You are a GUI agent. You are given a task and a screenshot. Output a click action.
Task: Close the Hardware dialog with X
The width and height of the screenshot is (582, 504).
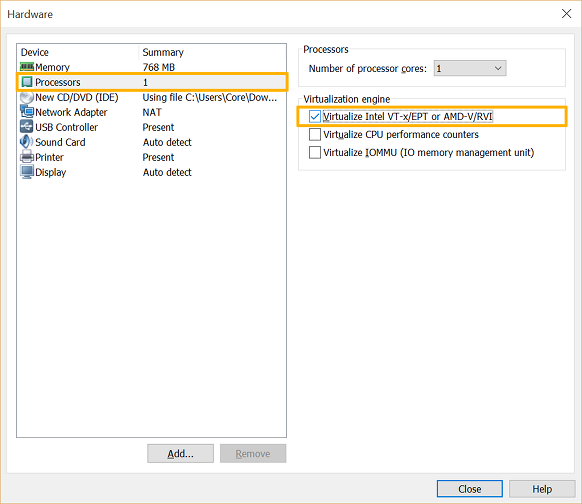566,14
